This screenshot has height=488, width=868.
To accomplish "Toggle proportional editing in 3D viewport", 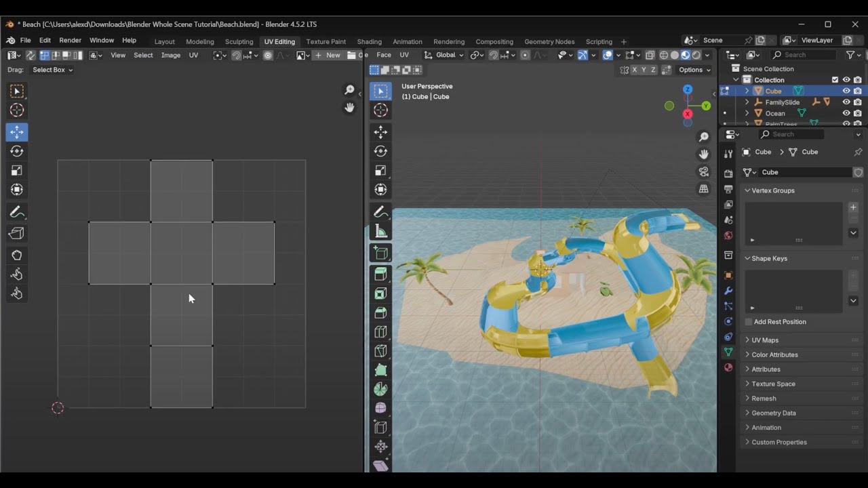I will (525, 56).
